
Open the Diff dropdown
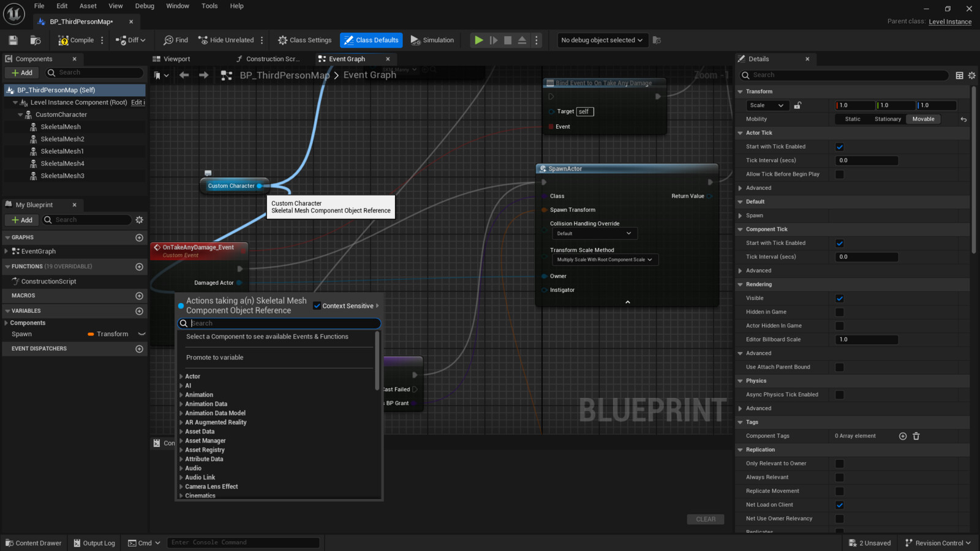[131, 40]
